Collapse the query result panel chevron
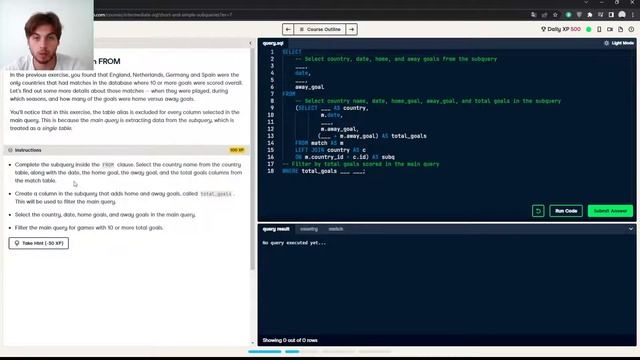Image resolution: width=640 pixels, height=360 pixels. 631,229
